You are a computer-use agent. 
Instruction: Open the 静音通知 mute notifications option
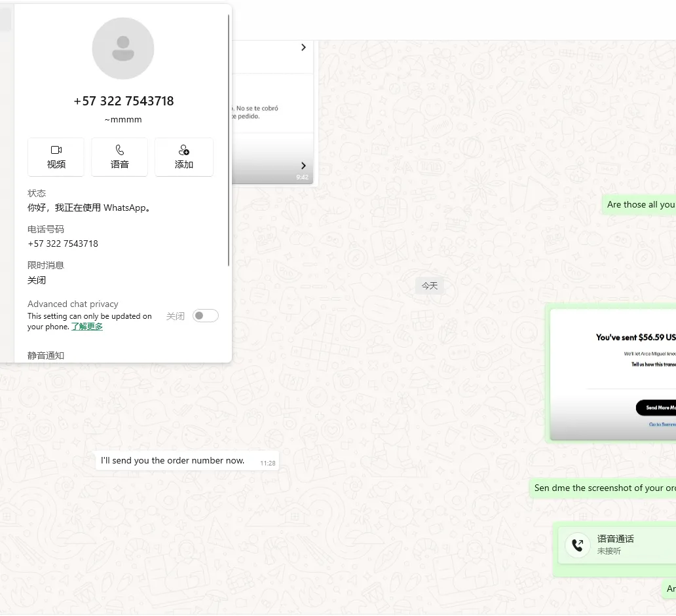coord(46,355)
